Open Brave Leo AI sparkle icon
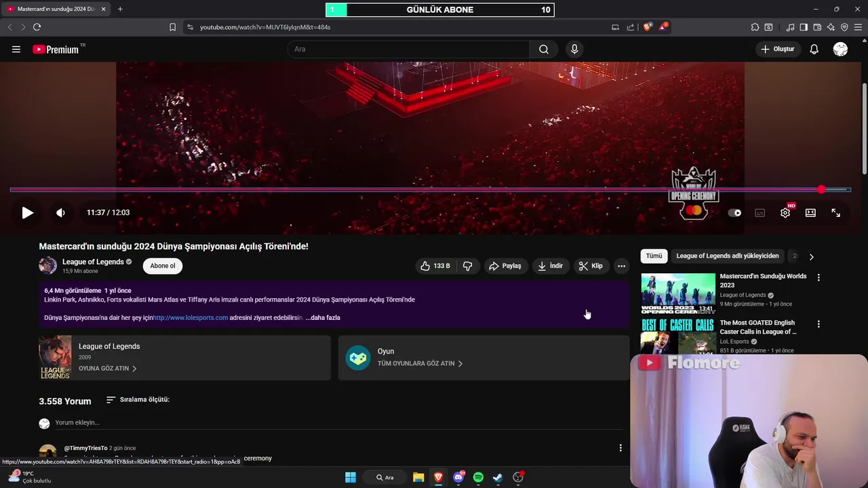The width and height of the screenshot is (868, 488). tap(831, 27)
